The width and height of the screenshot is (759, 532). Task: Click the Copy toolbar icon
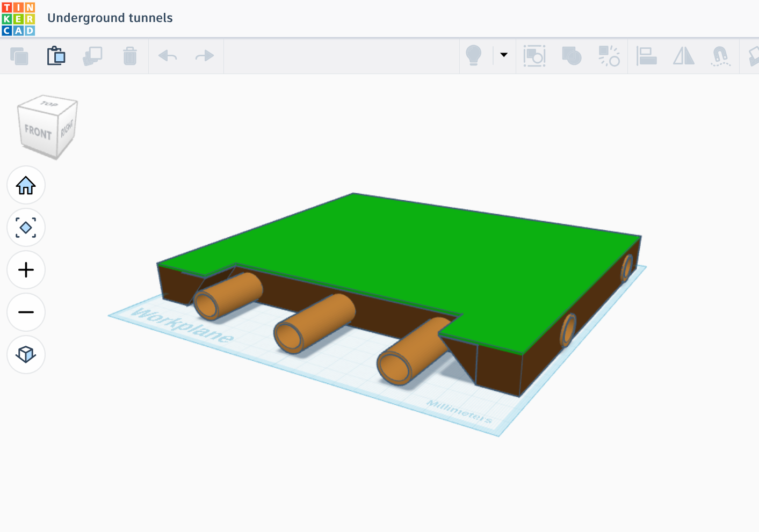19,56
